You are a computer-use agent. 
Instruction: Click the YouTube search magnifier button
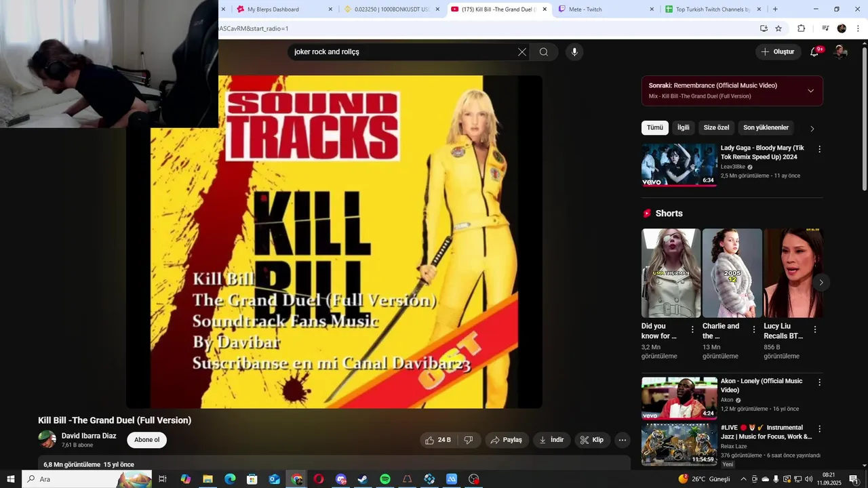click(544, 52)
